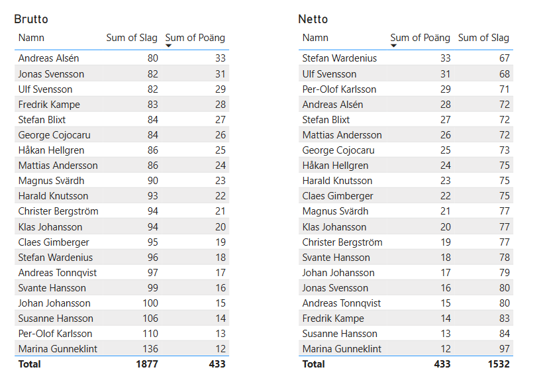Select Fredrik Kampe in the Brutto table
Viewport: 545px width, 392px height.
point(49,105)
